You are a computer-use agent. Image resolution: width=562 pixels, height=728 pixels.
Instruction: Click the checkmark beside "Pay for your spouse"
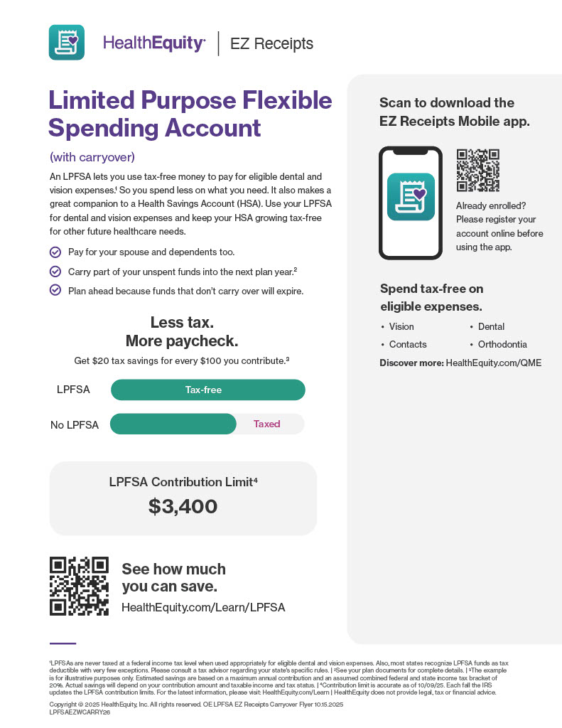[55, 252]
